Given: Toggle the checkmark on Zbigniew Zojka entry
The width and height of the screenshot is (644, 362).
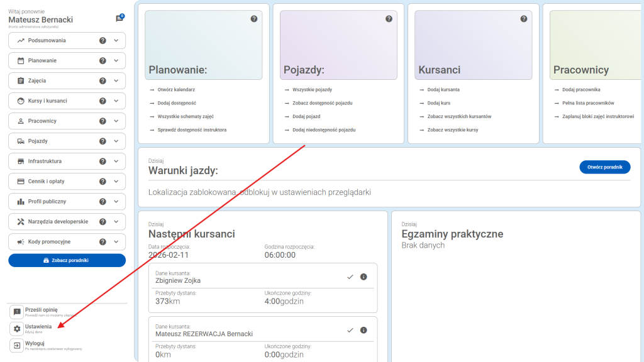Looking at the screenshot, I should [350, 276].
